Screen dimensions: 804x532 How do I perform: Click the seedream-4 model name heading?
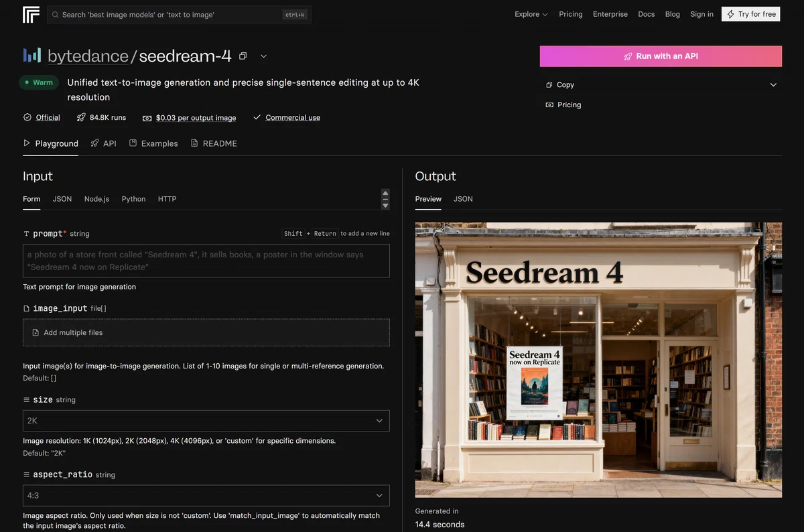[x=186, y=56]
